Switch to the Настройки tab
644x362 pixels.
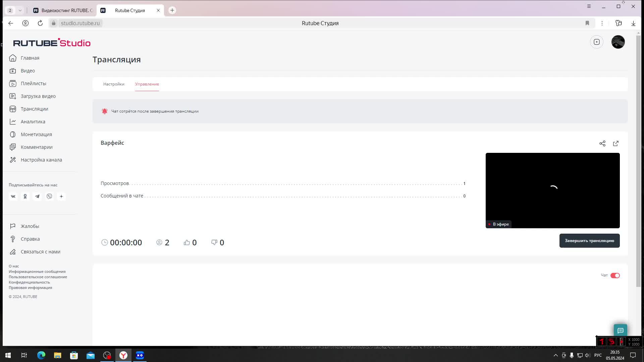point(114,84)
